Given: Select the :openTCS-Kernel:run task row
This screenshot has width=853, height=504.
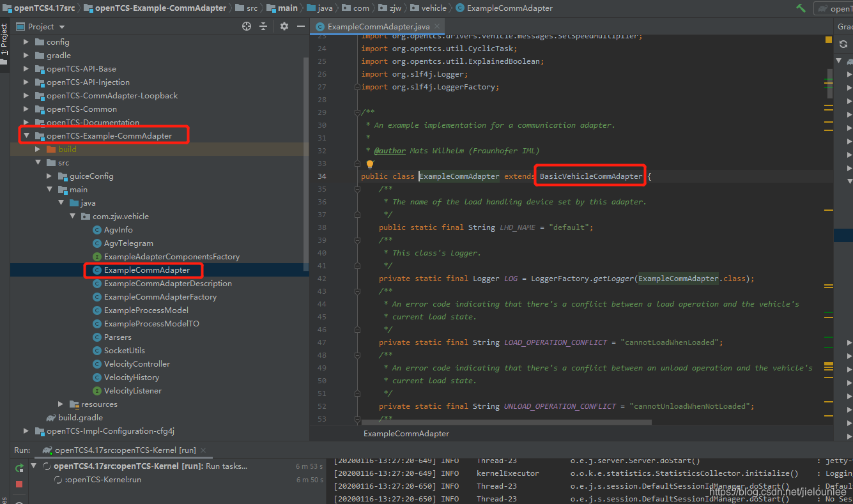Looking at the screenshot, I should (103, 479).
